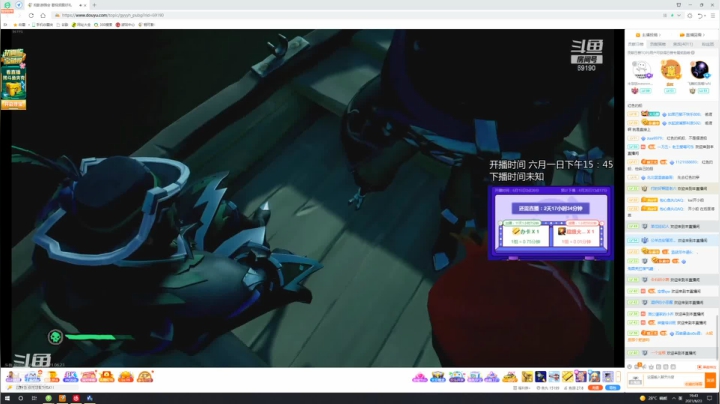Choose the dark blue night-sky gift
720x404 pixels.
point(540,377)
